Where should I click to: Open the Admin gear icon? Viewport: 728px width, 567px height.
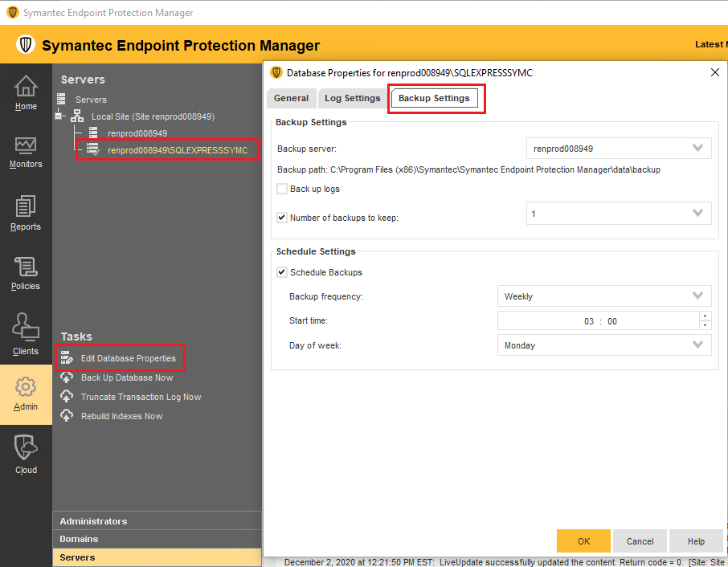click(x=26, y=387)
